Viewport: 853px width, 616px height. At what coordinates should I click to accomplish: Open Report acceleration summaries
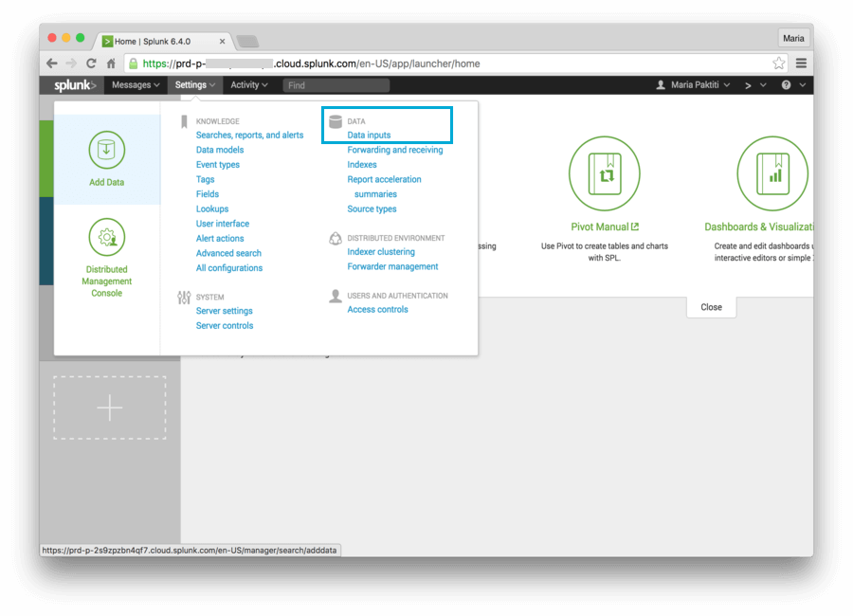pos(384,187)
